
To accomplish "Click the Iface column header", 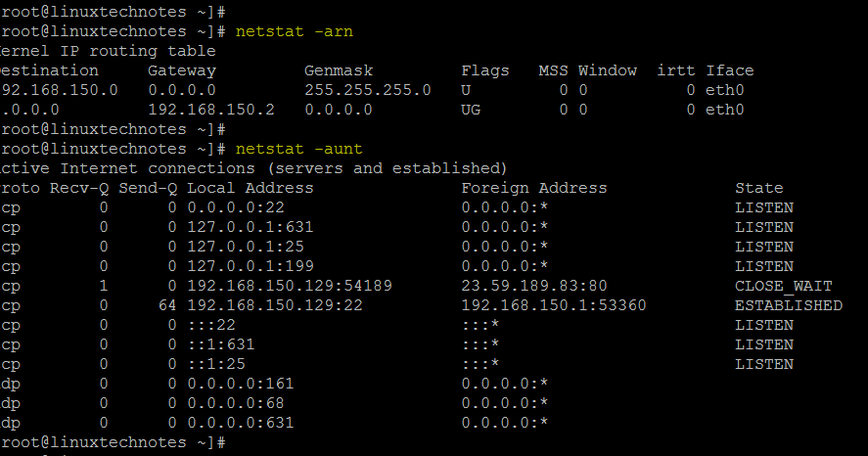I will pos(730,70).
